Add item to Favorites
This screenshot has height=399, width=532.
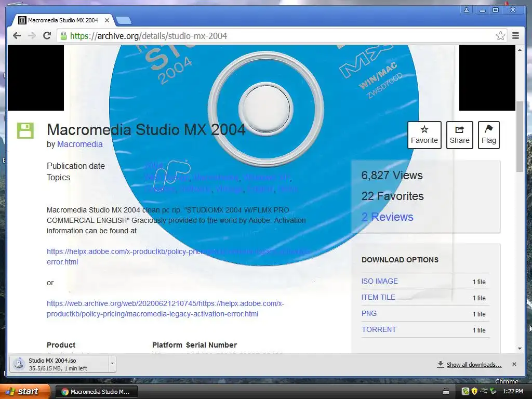point(424,135)
